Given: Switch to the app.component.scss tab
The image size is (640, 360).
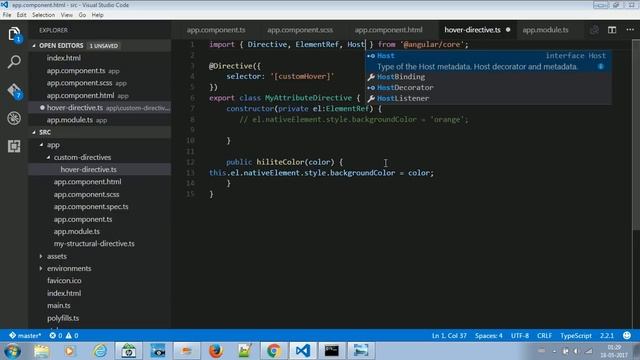Looking at the screenshot, I should point(300,30).
